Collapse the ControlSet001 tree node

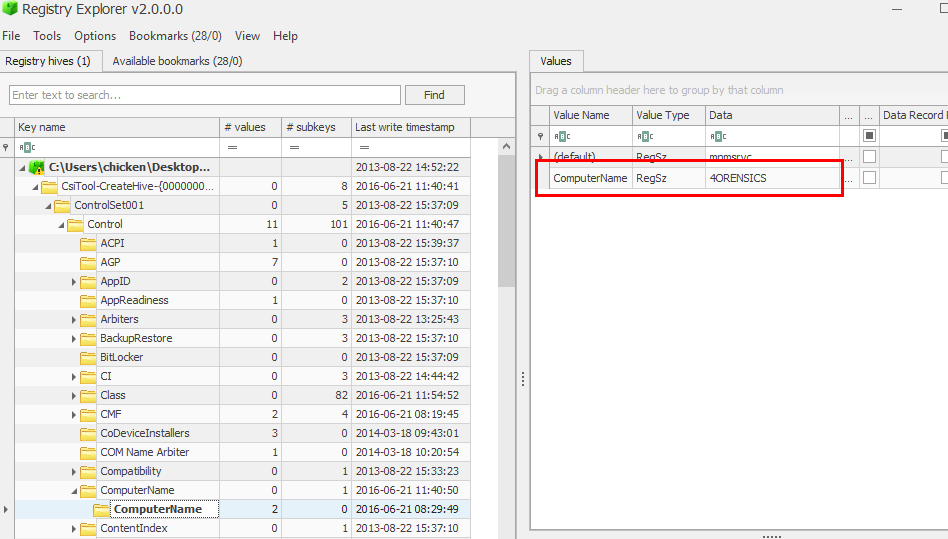48,206
